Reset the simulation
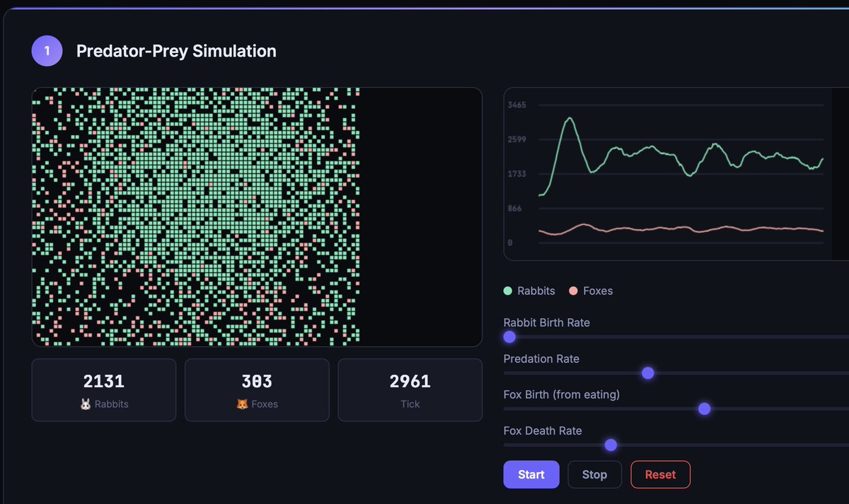The height and width of the screenshot is (504, 849). (x=660, y=474)
